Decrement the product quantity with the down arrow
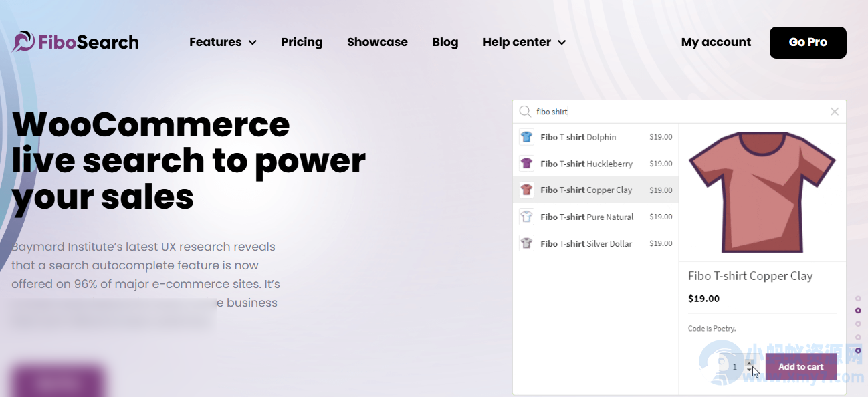Viewport: 868px width, 397px height. tap(750, 370)
